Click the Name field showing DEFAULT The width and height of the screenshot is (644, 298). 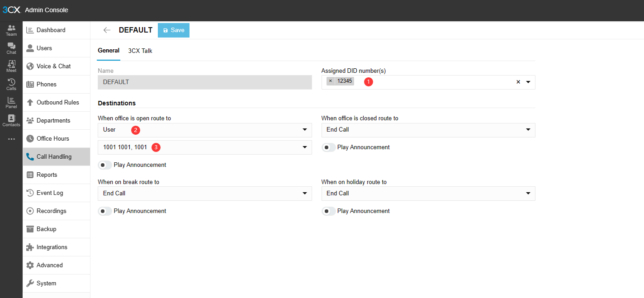tap(205, 82)
